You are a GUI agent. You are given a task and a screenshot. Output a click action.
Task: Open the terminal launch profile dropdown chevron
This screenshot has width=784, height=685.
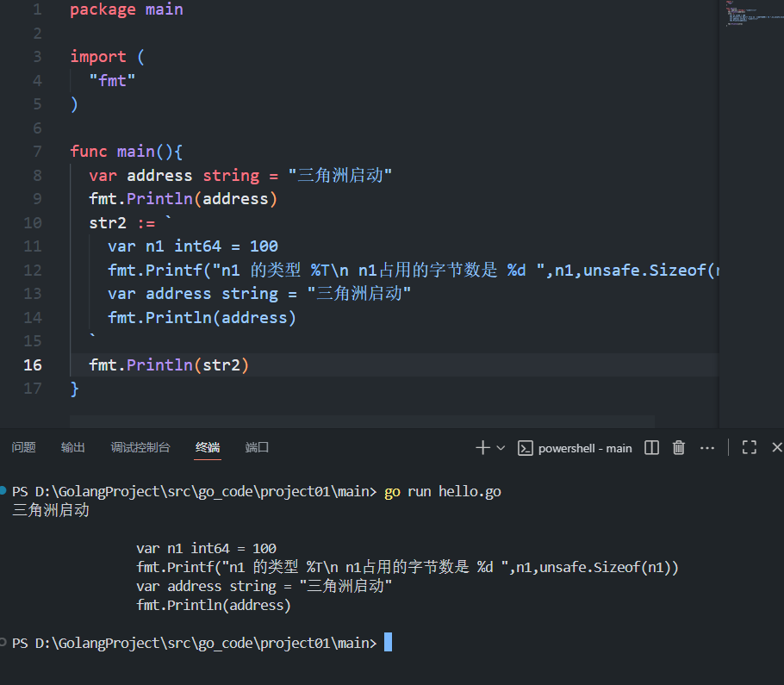coord(501,447)
